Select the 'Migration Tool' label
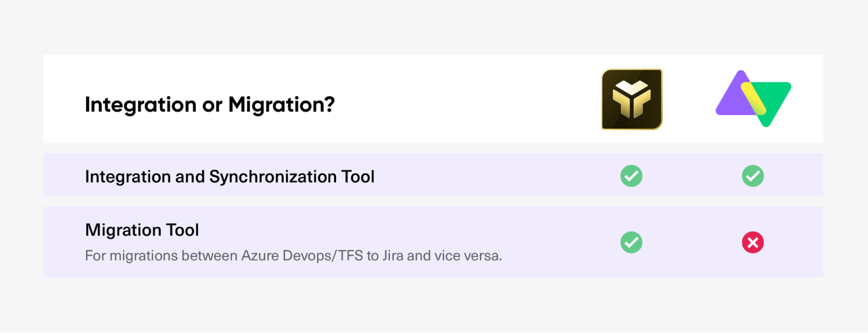The image size is (868, 333). click(x=142, y=230)
